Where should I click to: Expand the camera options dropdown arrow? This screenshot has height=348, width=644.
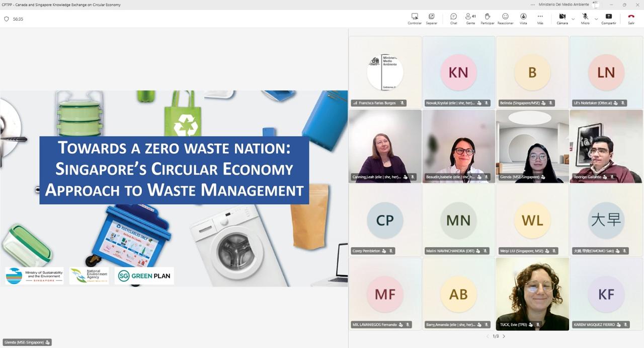tap(573, 19)
